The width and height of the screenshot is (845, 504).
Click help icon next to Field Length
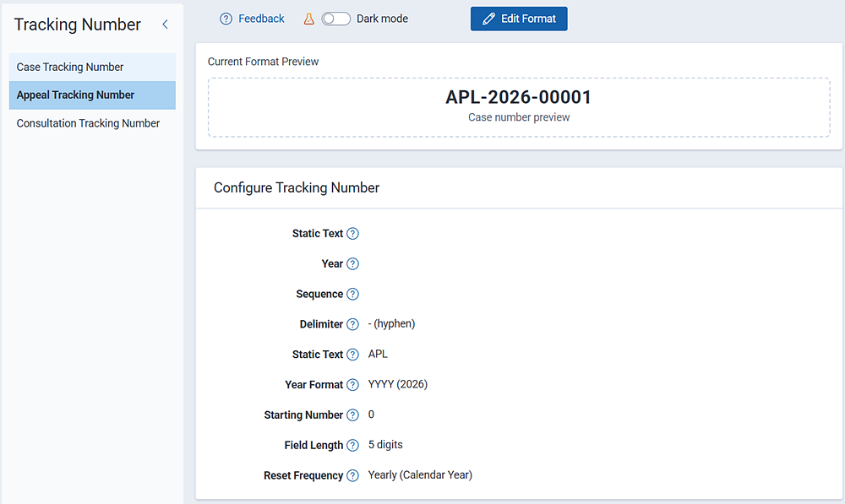point(352,445)
